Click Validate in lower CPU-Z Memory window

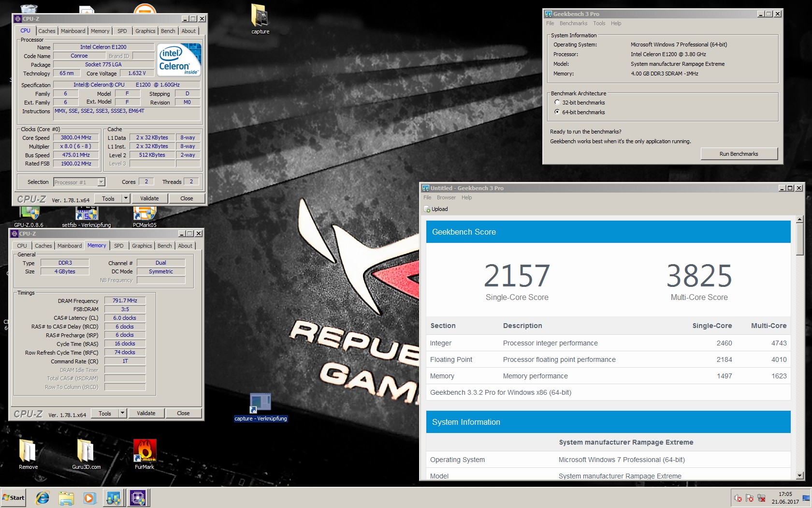coord(146,413)
